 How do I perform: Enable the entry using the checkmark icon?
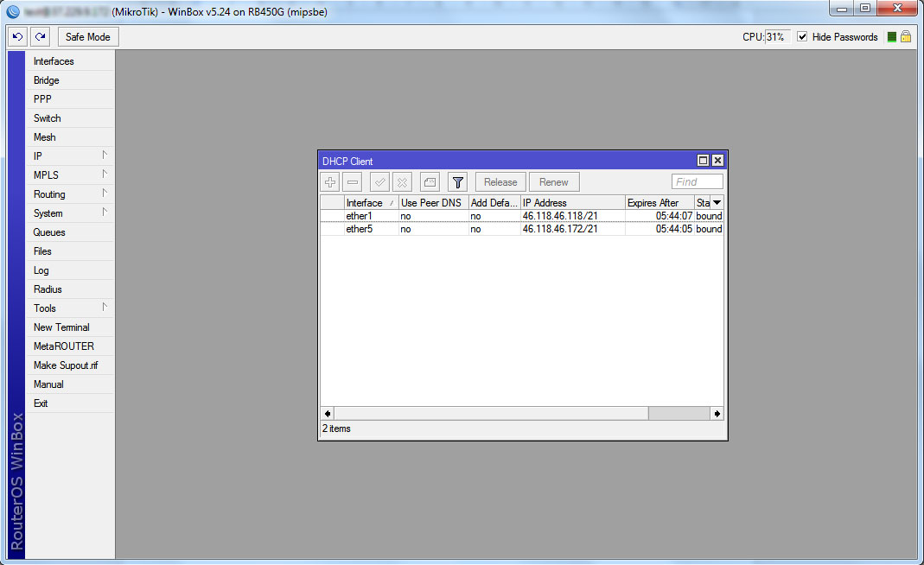[x=379, y=182]
